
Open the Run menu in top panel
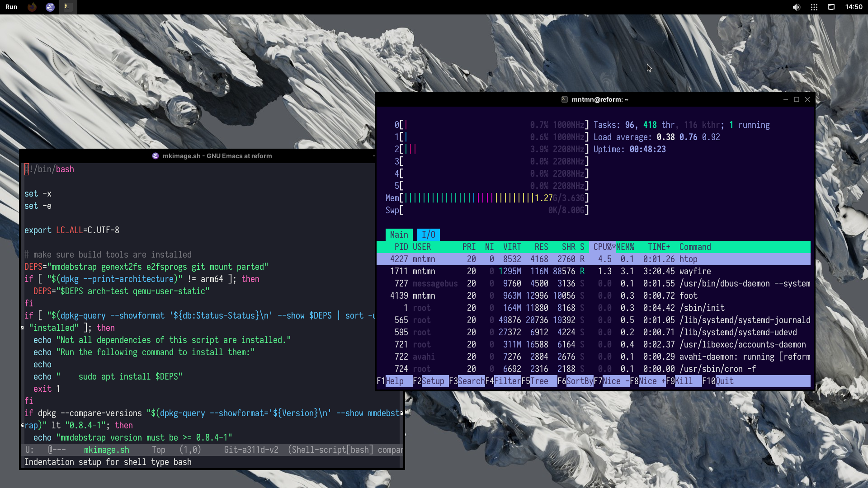11,7
